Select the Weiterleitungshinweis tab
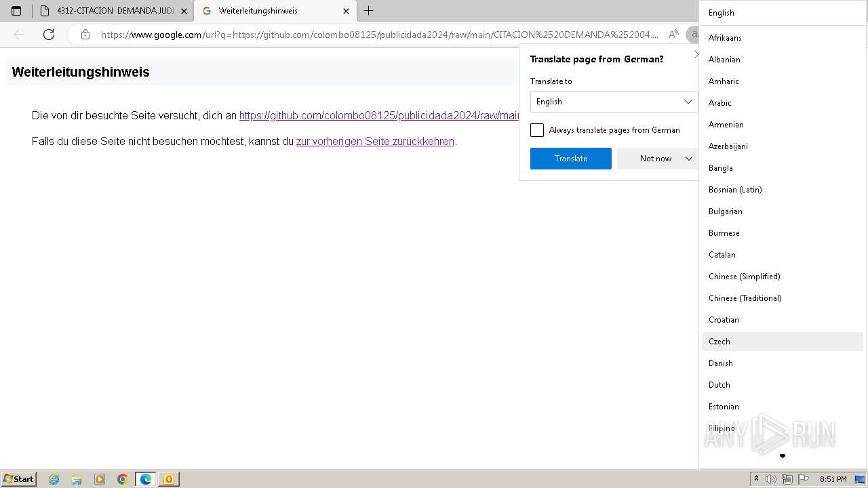The image size is (868, 488). tap(275, 11)
